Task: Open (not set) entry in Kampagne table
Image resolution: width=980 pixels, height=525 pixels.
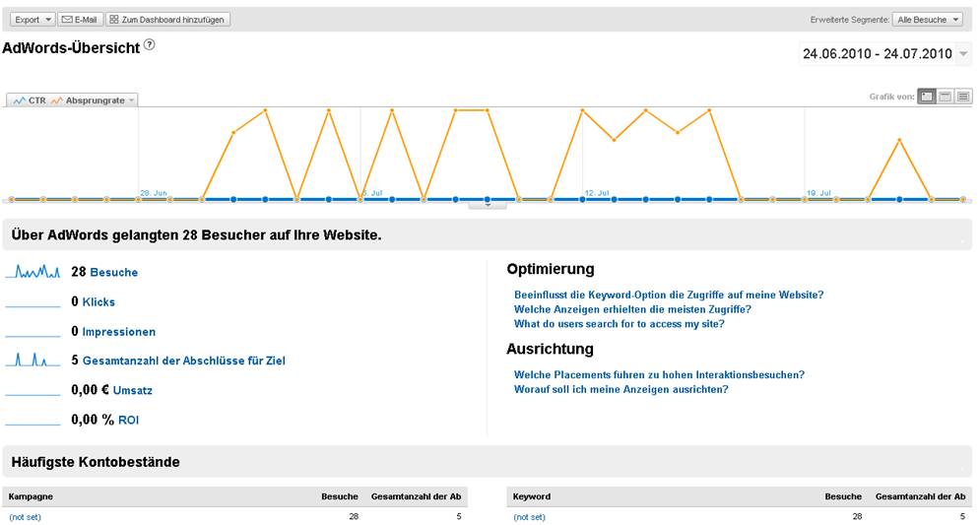Action: pos(25,517)
